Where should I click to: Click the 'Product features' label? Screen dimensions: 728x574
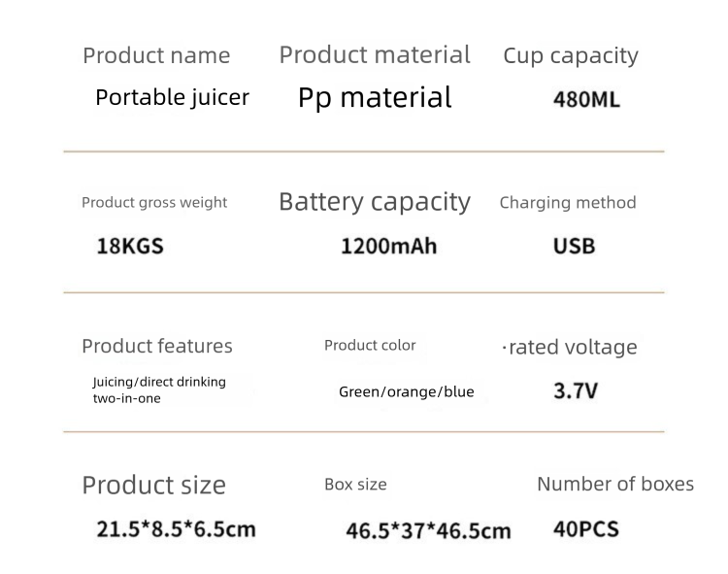(157, 346)
